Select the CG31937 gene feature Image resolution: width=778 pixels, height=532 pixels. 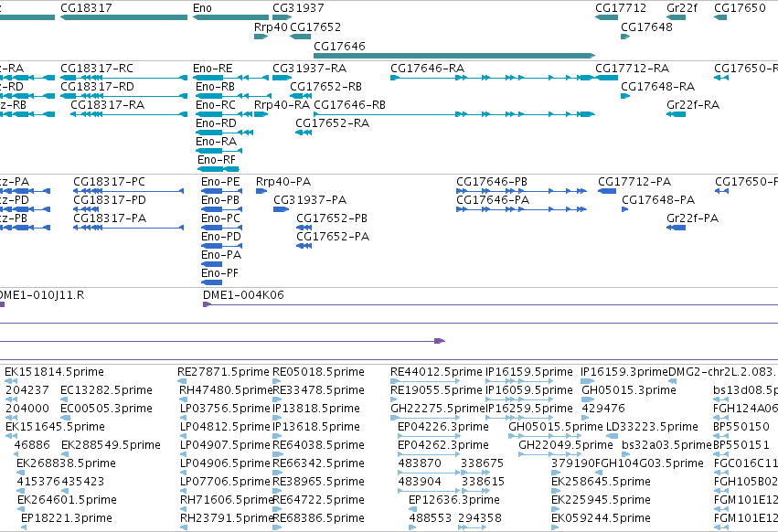[x=282, y=17]
